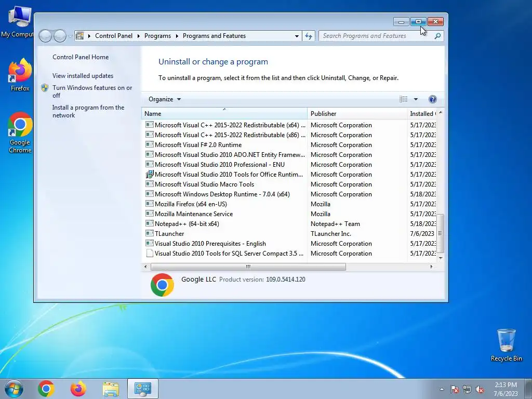Click the Control Panel icon in address bar
Screen dimensions: 532x399
pyautogui.click(x=79, y=36)
